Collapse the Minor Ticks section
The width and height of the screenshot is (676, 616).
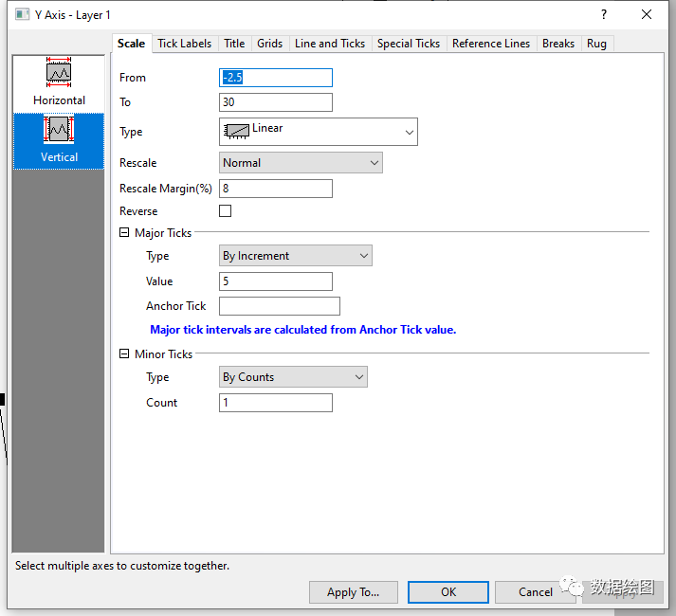click(124, 353)
